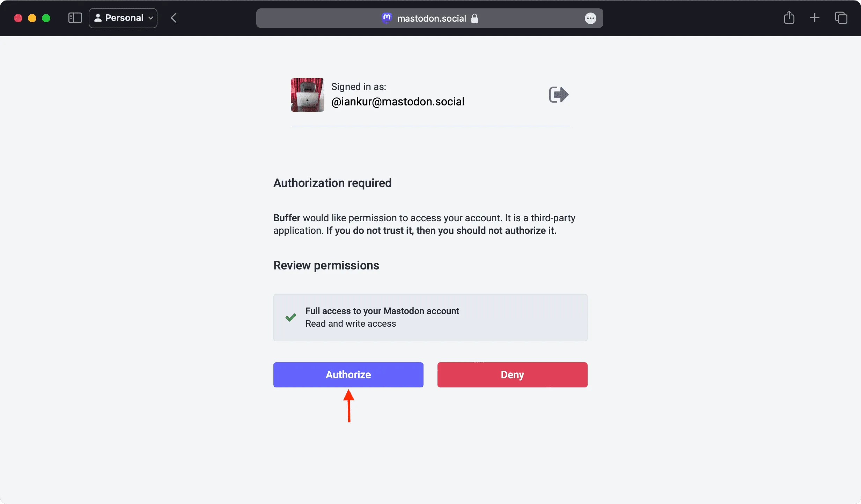
Task: Click the Authorize button
Action: coord(348,375)
